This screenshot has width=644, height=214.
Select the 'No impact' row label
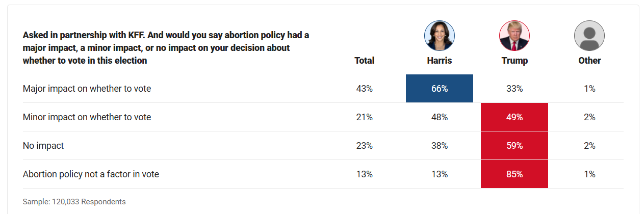[x=43, y=146]
